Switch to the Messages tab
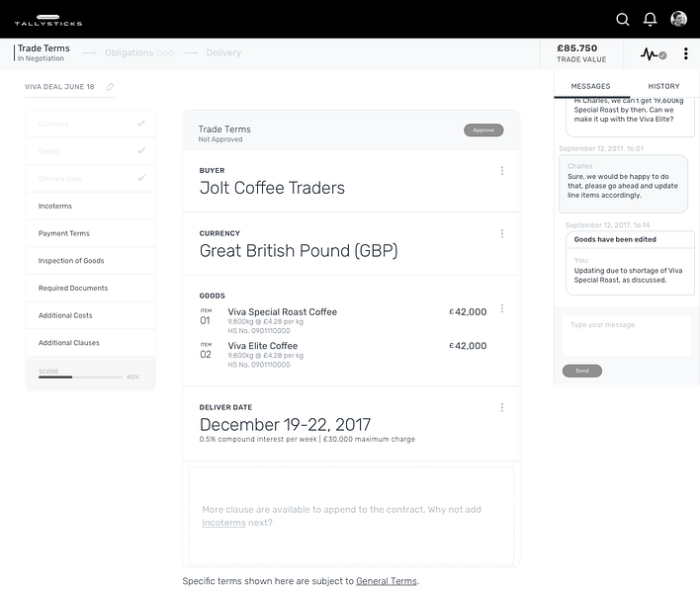 click(x=590, y=86)
